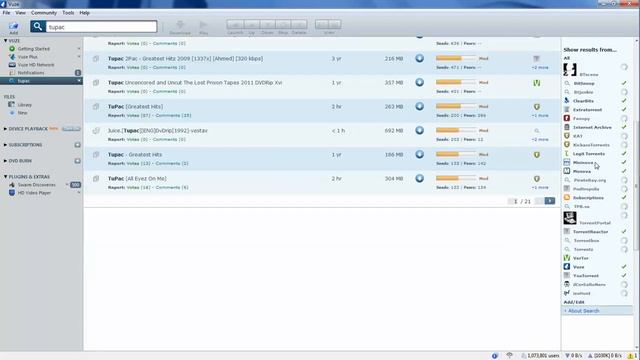The image size is (640, 360).
Task: Click the Internet Archive source icon
Action: coord(567,127)
